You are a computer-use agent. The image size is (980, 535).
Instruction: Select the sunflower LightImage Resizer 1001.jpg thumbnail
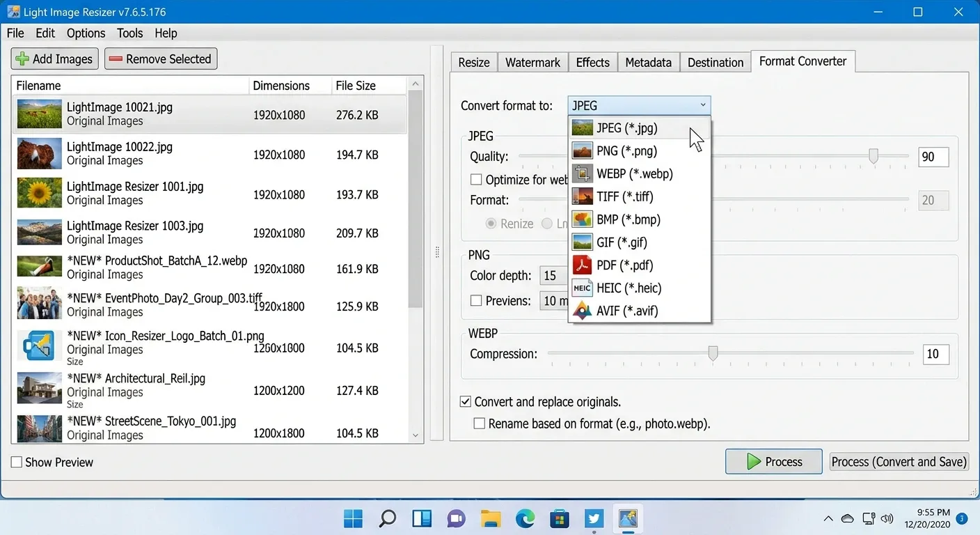40,193
